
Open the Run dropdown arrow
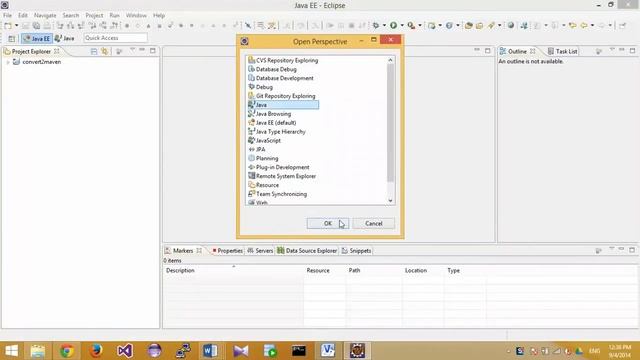[x=402, y=26]
